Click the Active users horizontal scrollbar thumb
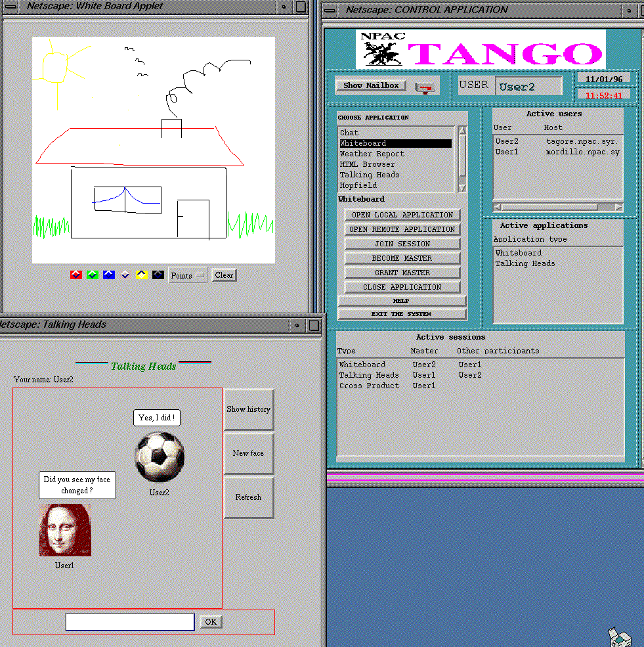Image resolution: width=644 pixels, height=647 pixels. click(550, 207)
